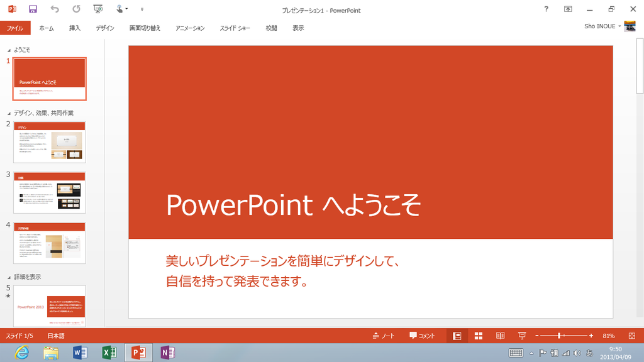Switch to Slide Sorter view
This screenshot has width=644, height=362.
point(479,336)
